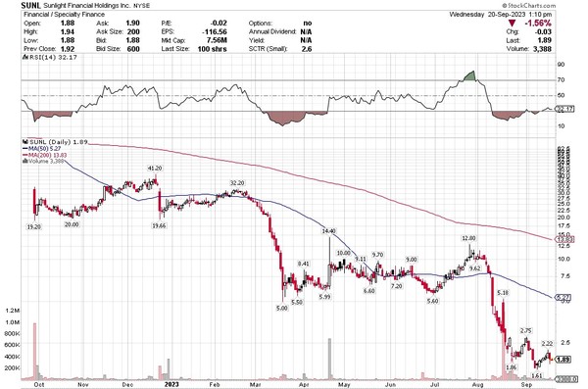Click the '-1.56%' percent change value
Viewport: 588px width, 389px height.
pyautogui.click(x=538, y=24)
